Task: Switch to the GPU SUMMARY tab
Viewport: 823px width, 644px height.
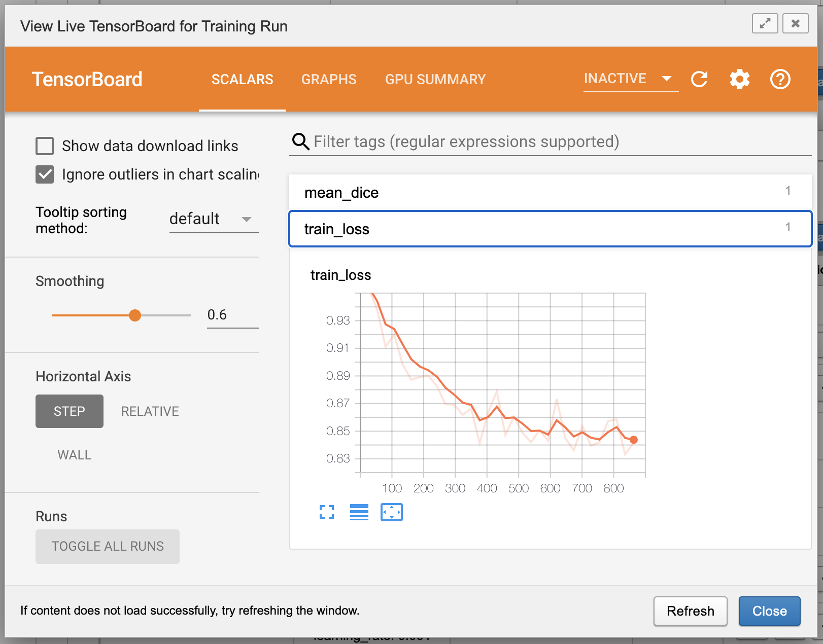Action: click(435, 80)
